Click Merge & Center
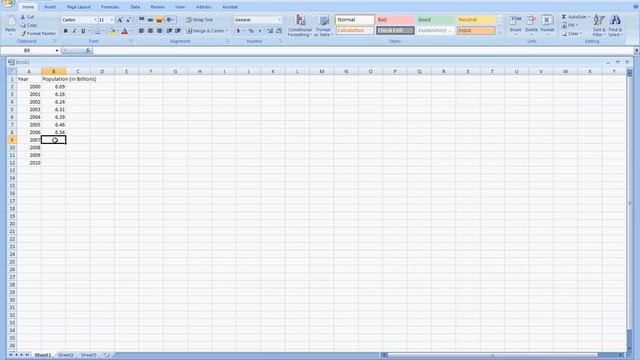Viewport: 640px width, 360px height. coord(205,31)
